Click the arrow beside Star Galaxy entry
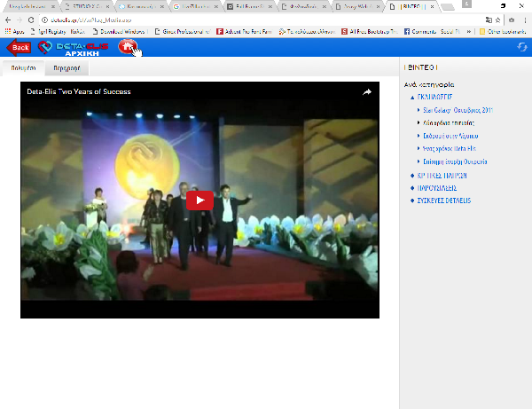Viewport: 532px width, 409px height. coord(419,110)
